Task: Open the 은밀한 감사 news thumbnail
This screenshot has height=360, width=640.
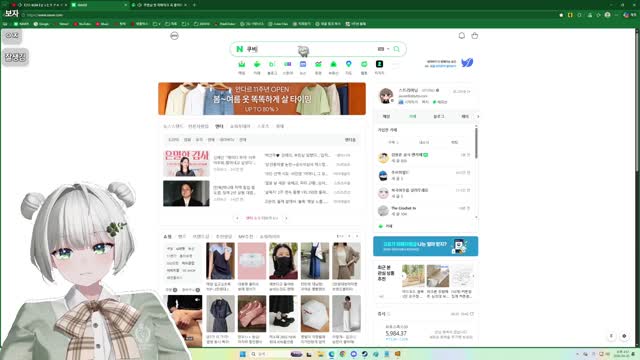Action: click(x=186, y=163)
